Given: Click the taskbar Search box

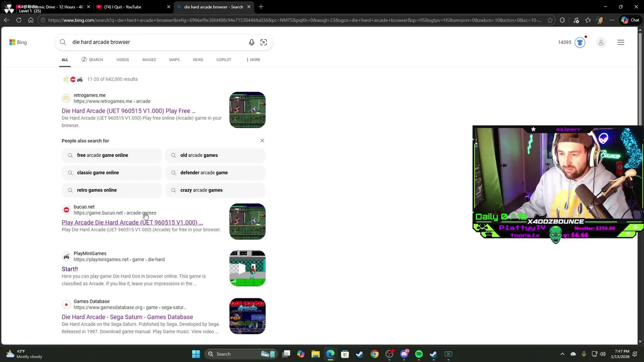Looking at the screenshot, I should pyautogui.click(x=240, y=354).
